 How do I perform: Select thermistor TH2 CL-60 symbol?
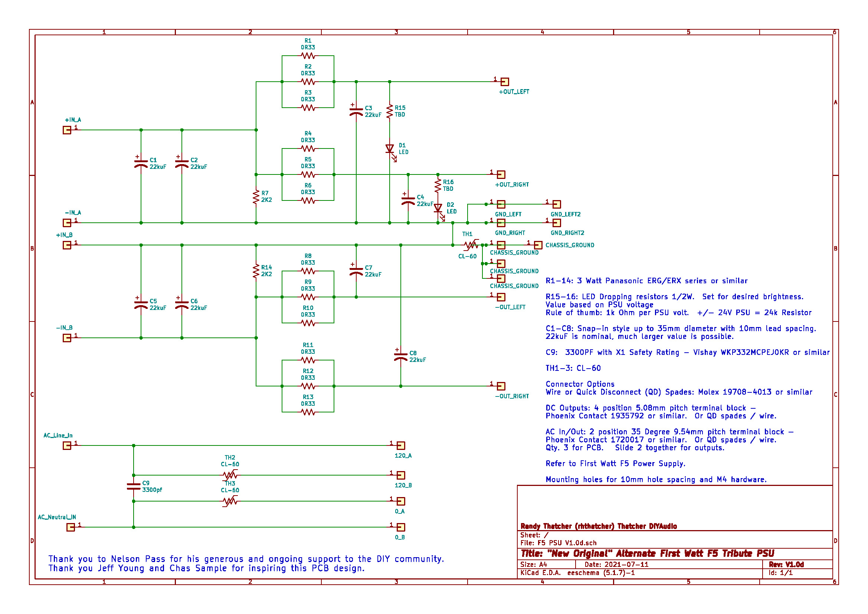pos(230,475)
